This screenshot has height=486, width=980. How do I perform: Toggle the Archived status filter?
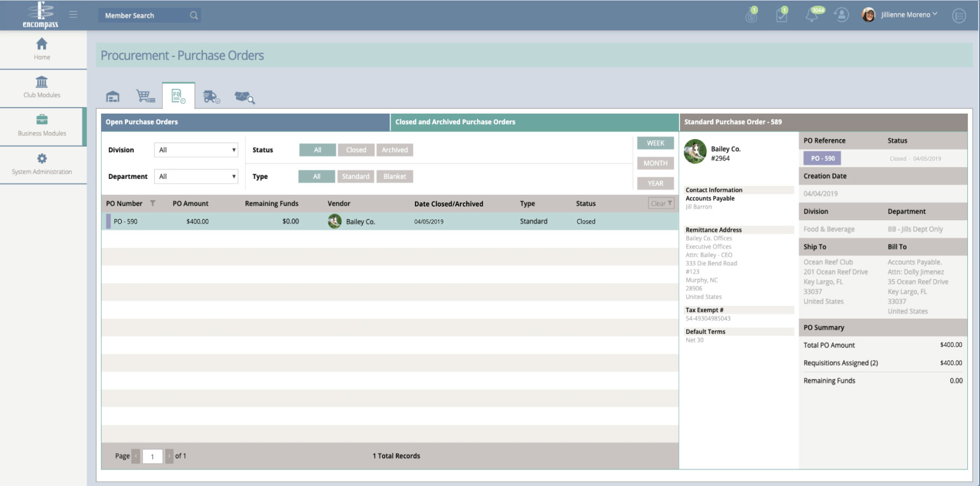[395, 150]
